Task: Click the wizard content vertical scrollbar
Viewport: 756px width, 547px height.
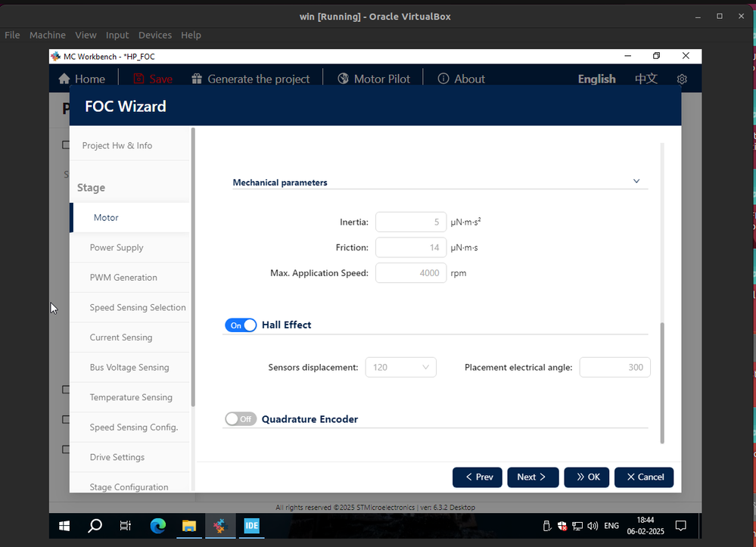Action: tap(662, 383)
